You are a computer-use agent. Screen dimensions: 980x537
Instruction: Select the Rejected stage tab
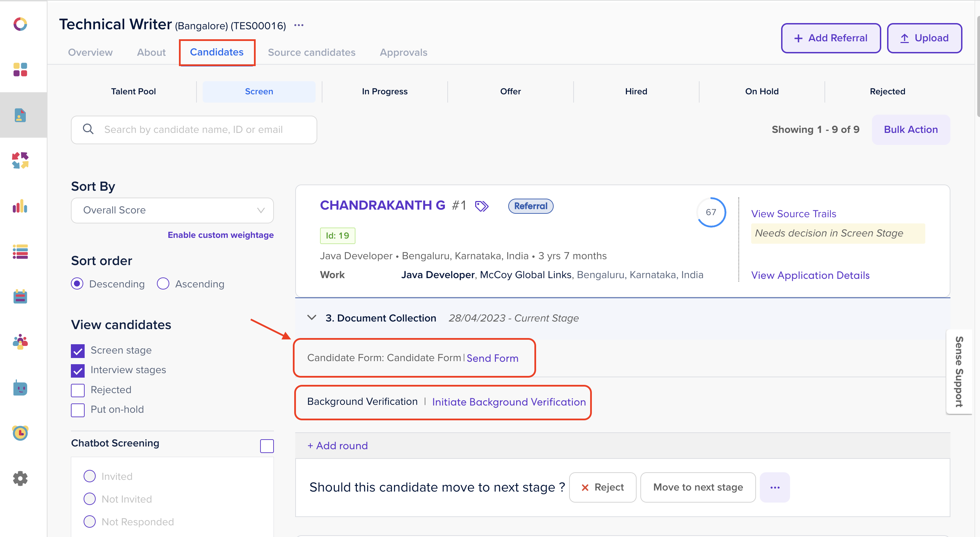tap(887, 92)
